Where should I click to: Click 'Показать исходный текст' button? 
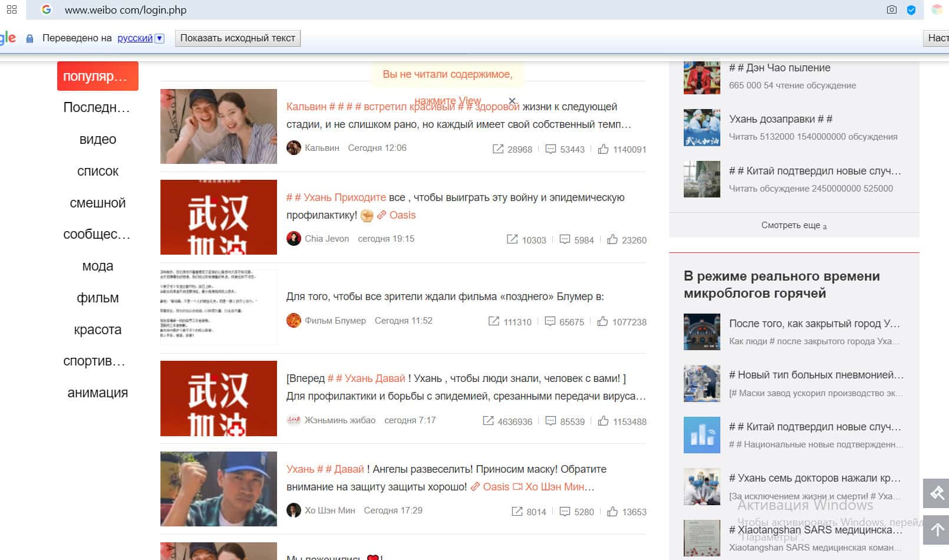(238, 38)
